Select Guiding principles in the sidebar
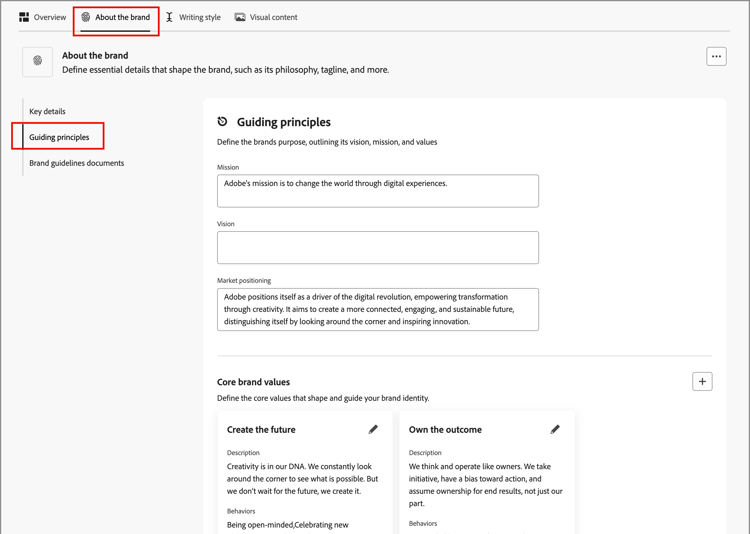The height and width of the screenshot is (534, 750). point(59,137)
